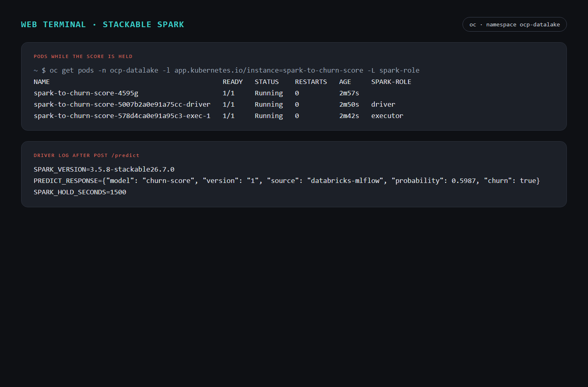Select the pod name ending in '-exec-1'
Image resolution: width=588 pixels, height=387 pixels.
(x=122, y=116)
